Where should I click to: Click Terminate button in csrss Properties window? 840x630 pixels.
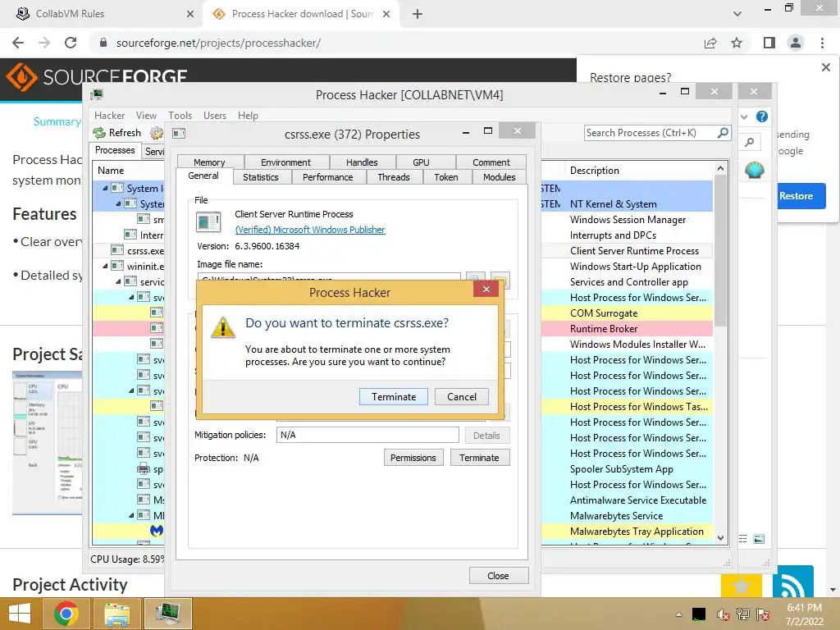point(479,458)
